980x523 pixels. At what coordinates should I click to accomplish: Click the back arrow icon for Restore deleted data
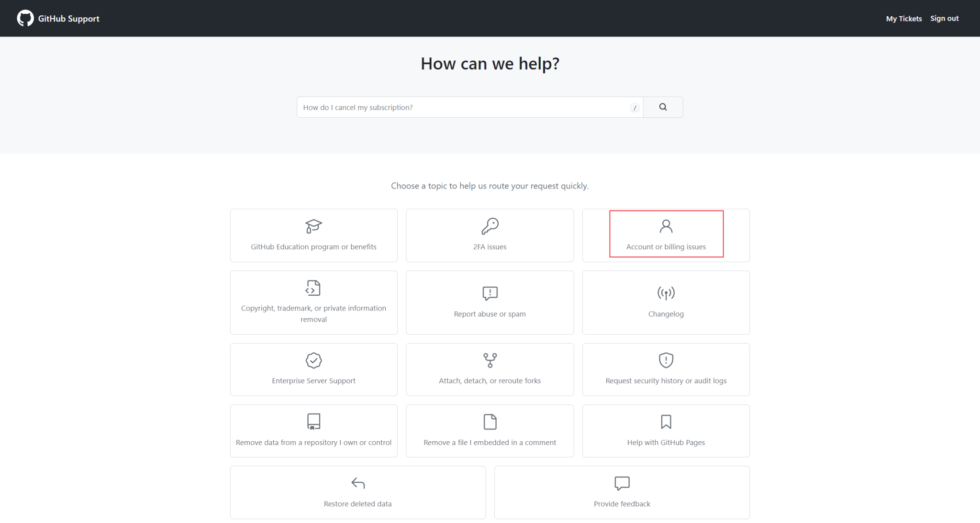click(x=357, y=483)
